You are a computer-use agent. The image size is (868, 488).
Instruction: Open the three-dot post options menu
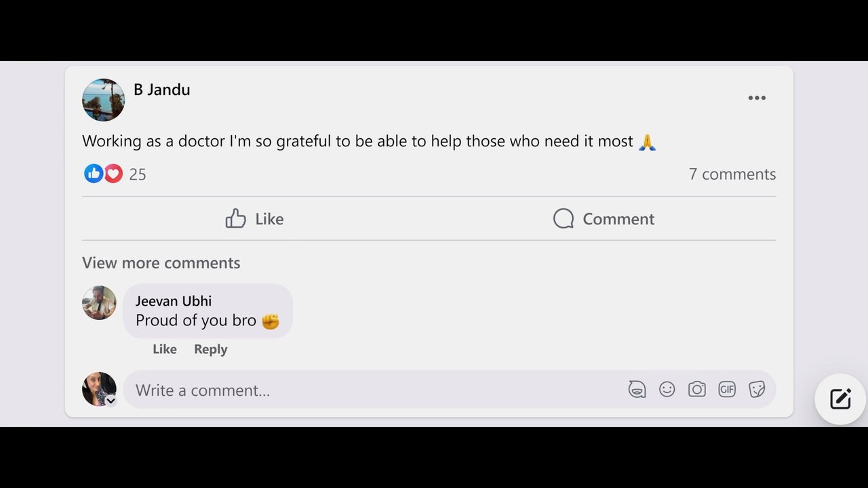[x=757, y=98]
